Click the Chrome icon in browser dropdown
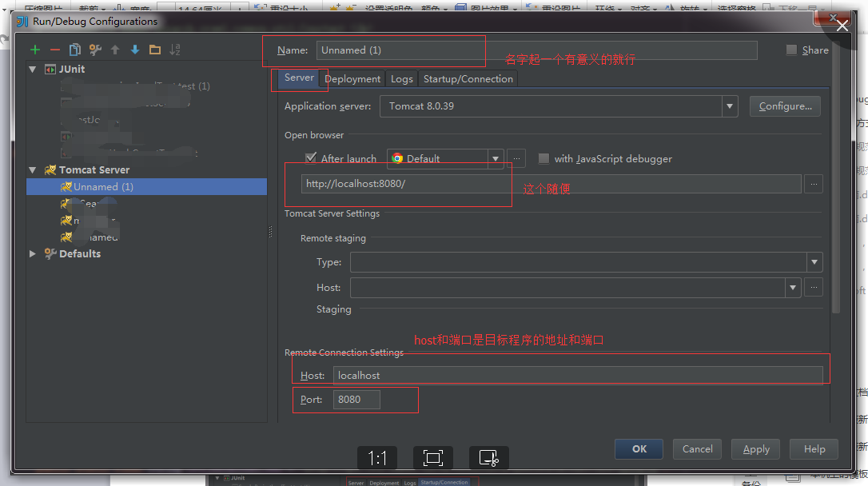Screen dimensions: 868x486 coord(397,158)
